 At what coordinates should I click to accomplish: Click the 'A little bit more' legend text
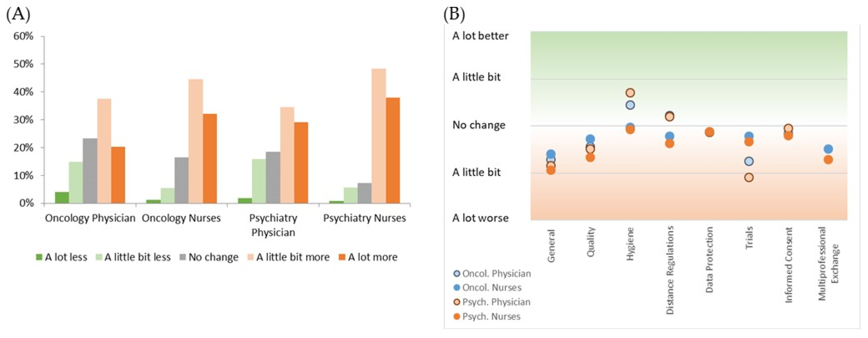(293, 257)
